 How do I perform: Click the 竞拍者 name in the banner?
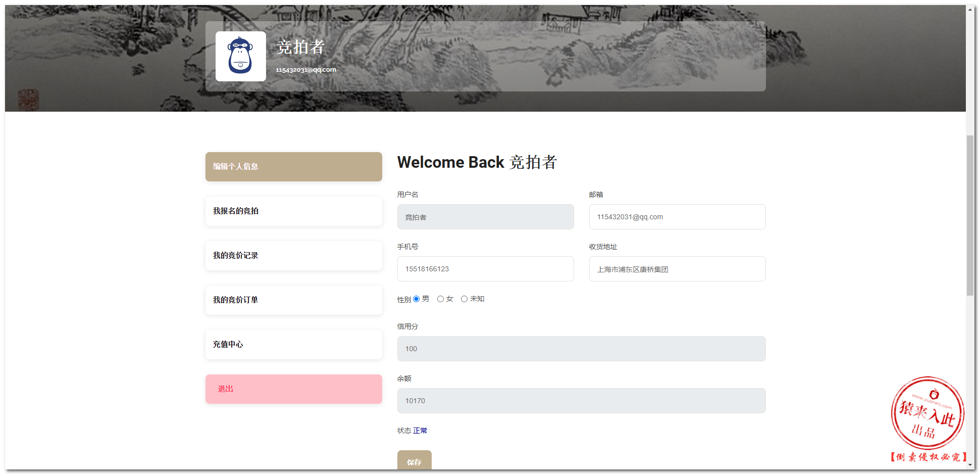coord(300,47)
